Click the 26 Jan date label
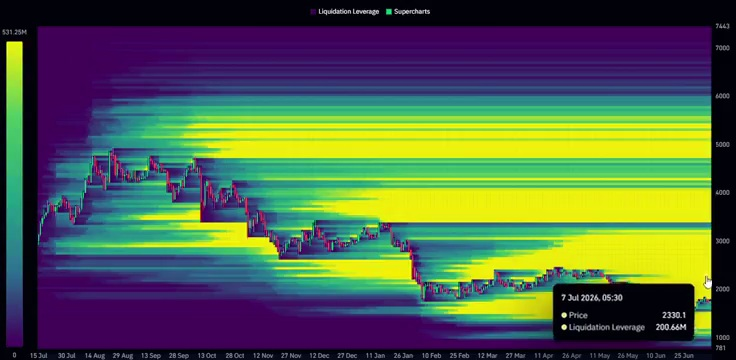Screen dimensions: 736x360 tap(403, 355)
